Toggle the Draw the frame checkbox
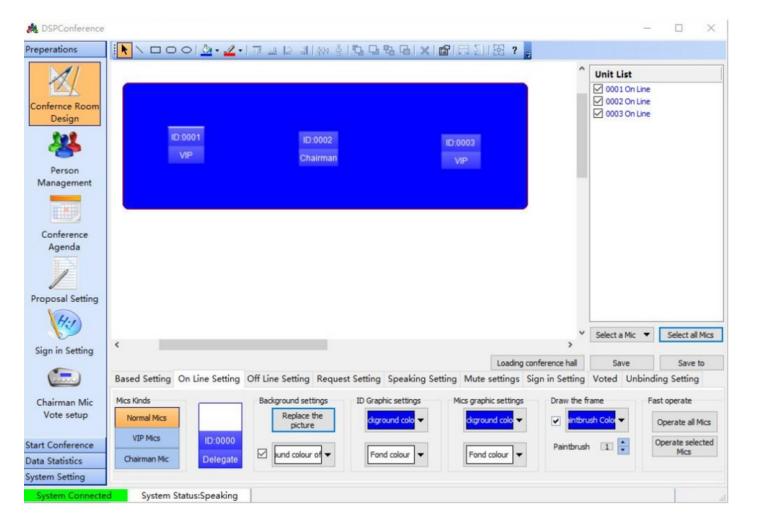Viewport: 770px width, 516px height. 556,420
